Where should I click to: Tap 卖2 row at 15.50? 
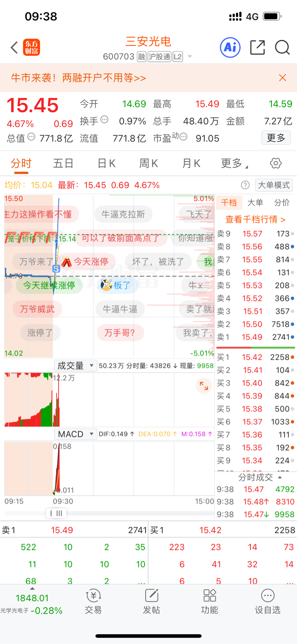(x=255, y=324)
